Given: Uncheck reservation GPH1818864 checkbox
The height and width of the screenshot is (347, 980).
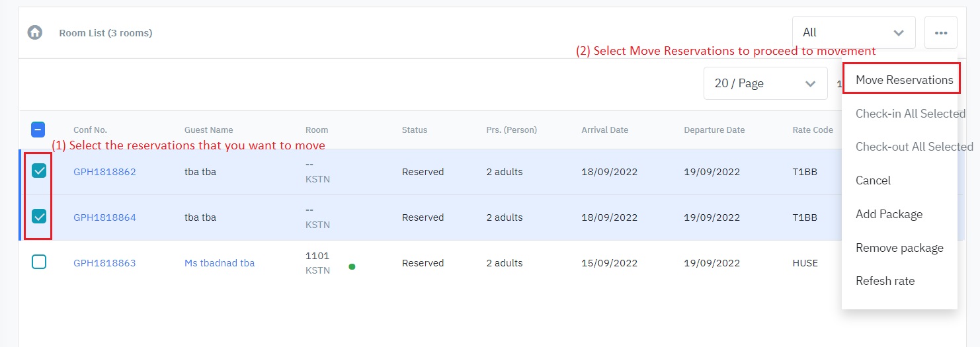Looking at the screenshot, I should [39, 217].
